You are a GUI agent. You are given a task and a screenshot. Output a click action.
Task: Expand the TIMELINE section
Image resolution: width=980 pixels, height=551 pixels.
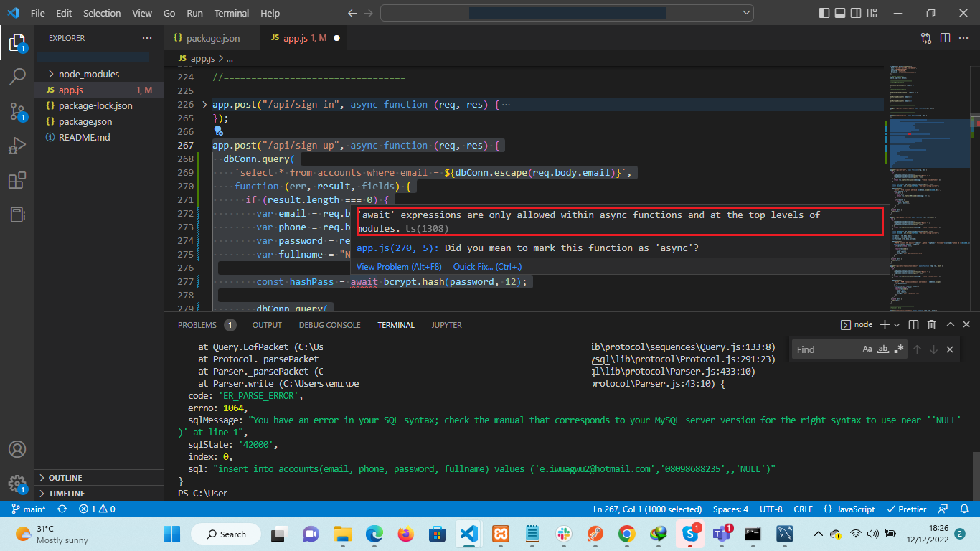tap(100, 494)
